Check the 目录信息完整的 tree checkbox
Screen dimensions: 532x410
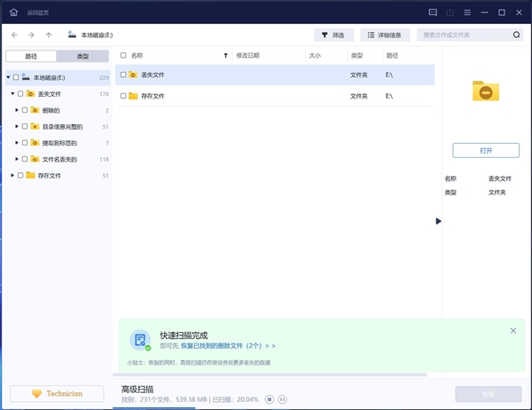tap(25, 126)
